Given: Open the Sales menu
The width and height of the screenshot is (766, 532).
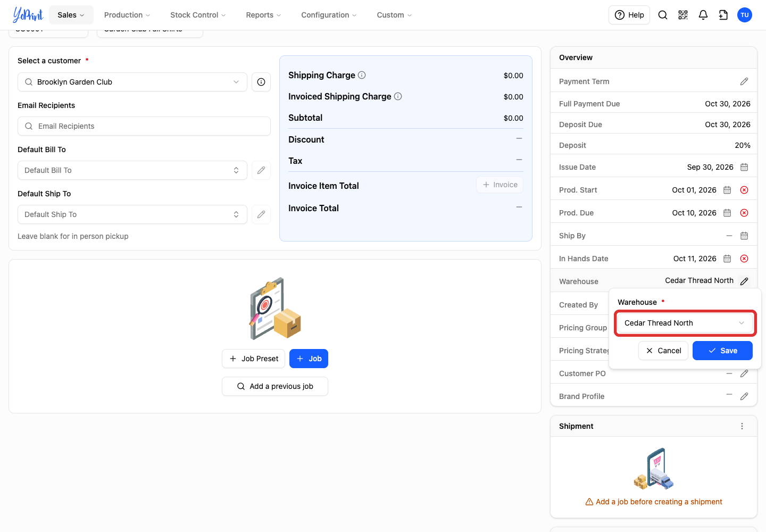Looking at the screenshot, I should point(71,15).
